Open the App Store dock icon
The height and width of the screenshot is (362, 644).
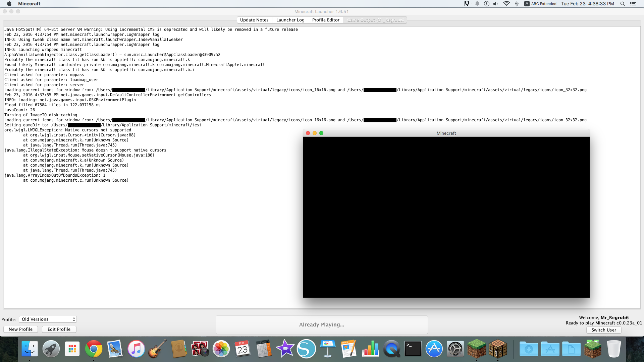(x=434, y=349)
